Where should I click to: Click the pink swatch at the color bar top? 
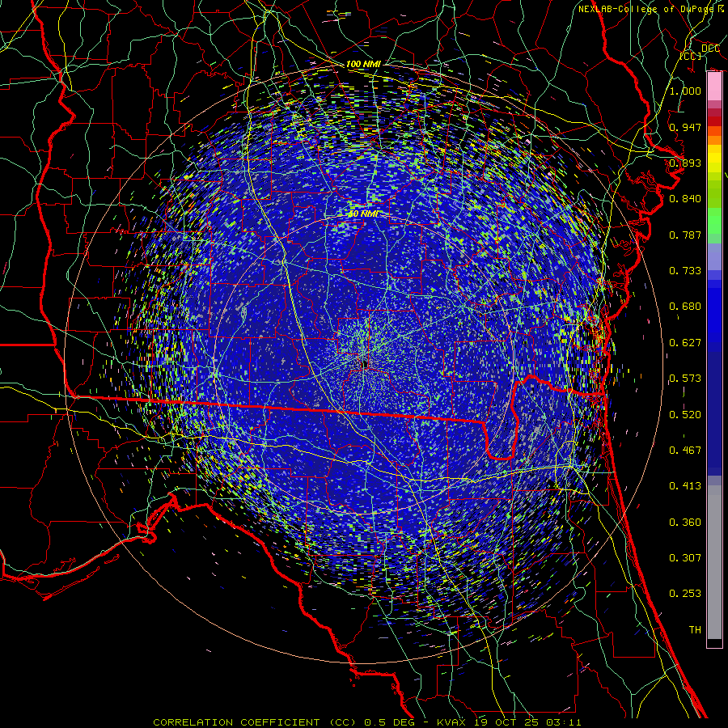click(x=714, y=87)
